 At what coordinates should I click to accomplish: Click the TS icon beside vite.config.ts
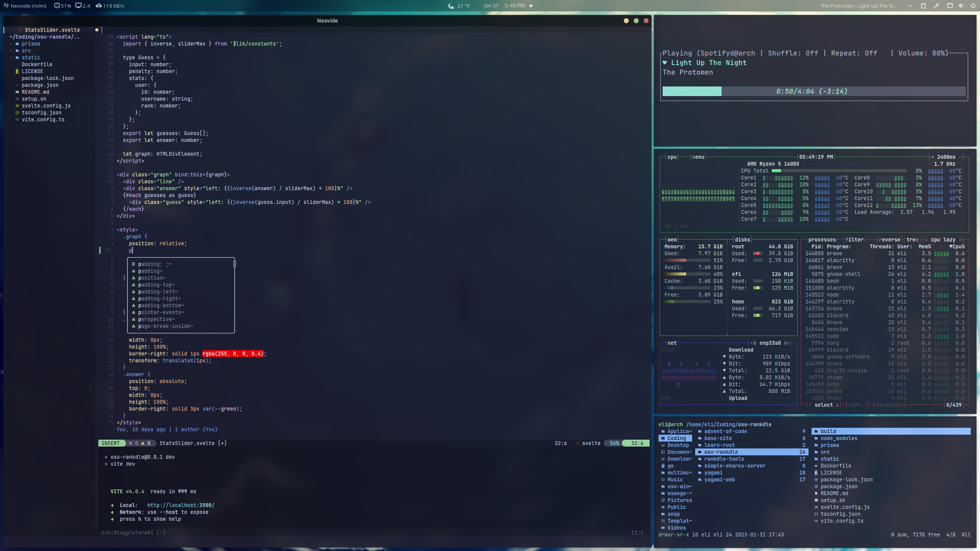pos(17,119)
